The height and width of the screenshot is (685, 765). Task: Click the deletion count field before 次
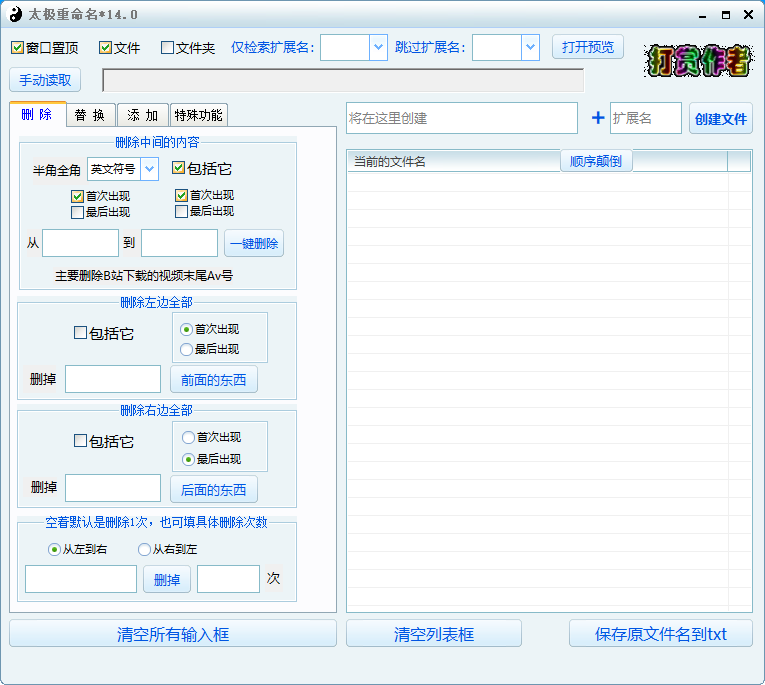[228, 579]
